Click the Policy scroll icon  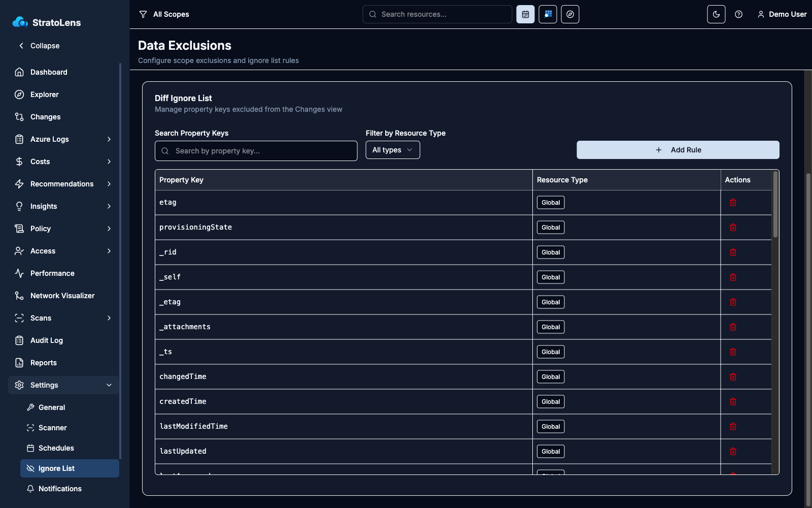[x=19, y=229]
